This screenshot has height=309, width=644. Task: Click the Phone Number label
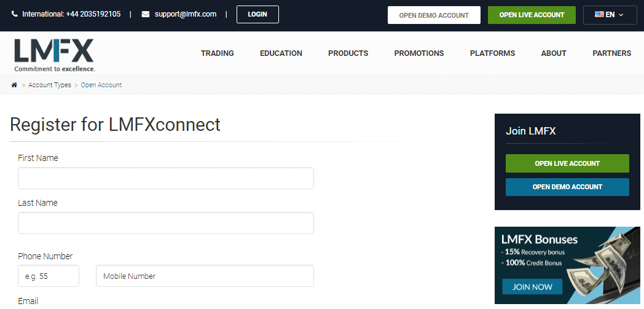click(45, 256)
